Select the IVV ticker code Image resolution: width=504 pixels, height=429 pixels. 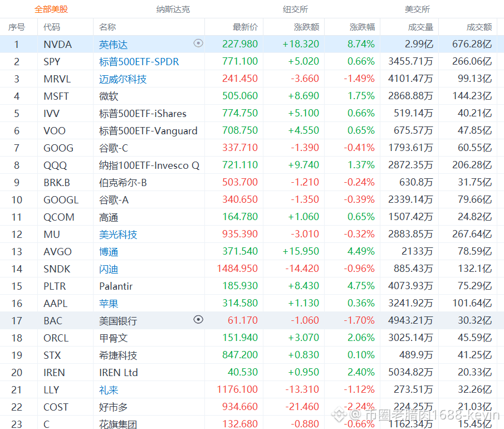click(x=51, y=114)
